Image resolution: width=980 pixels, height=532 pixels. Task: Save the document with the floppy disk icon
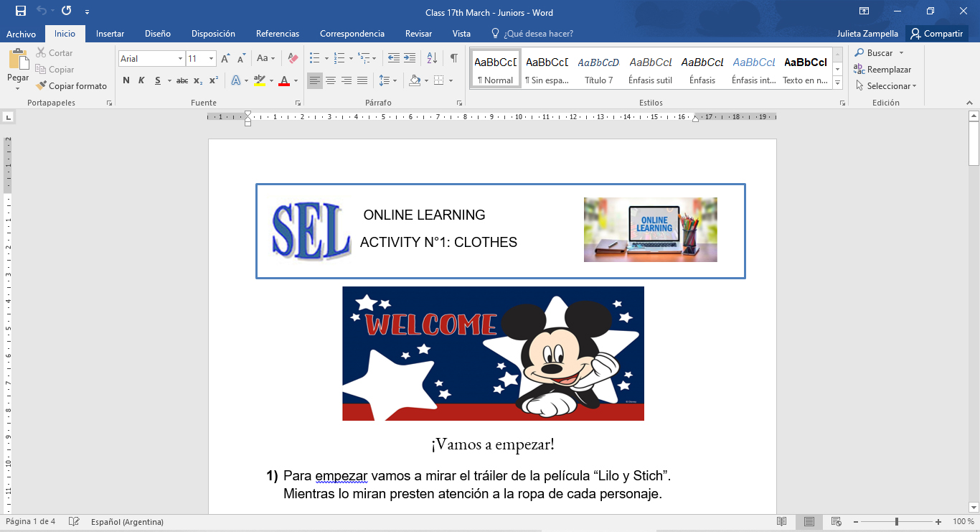[20, 11]
